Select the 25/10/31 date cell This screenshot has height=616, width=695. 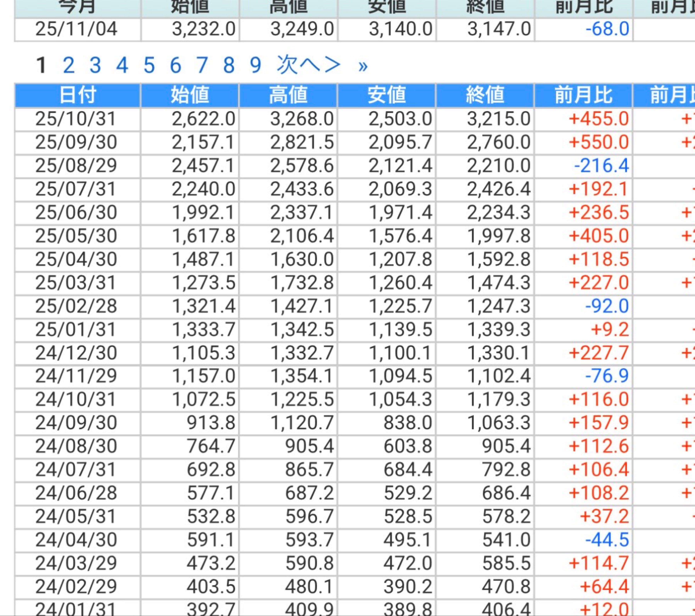(x=76, y=119)
